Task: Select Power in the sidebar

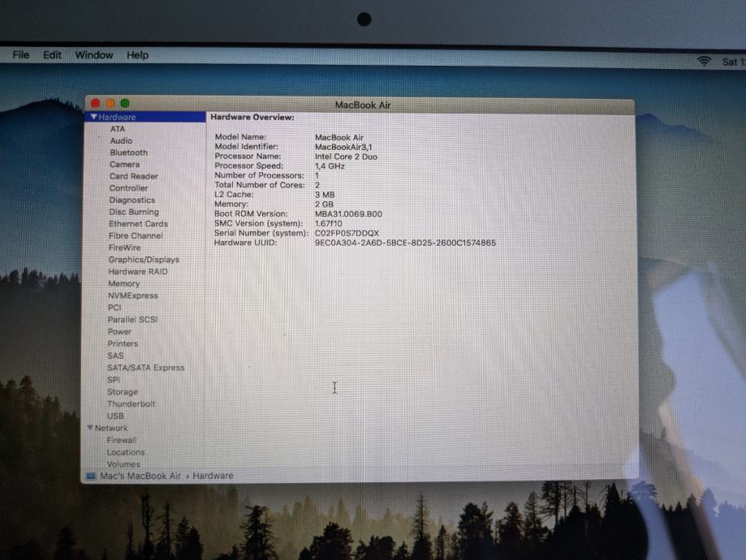Action: [119, 332]
